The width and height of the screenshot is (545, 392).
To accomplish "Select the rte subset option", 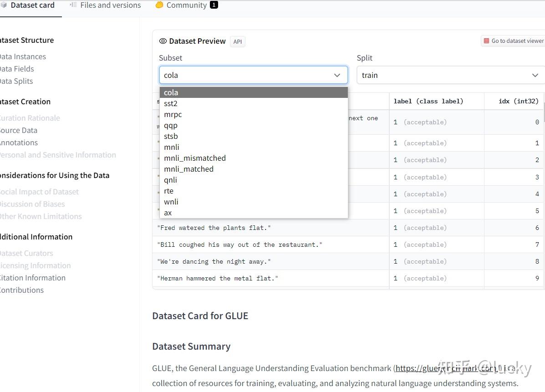I will coord(254,191).
